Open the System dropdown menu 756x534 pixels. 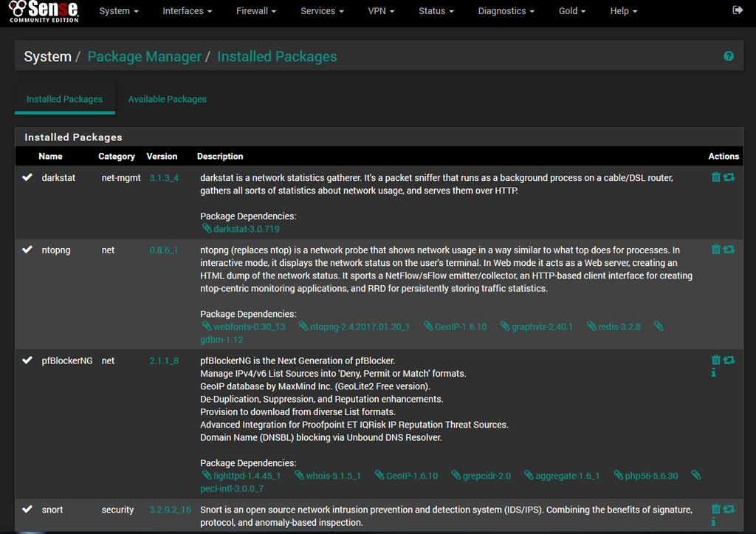point(119,10)
